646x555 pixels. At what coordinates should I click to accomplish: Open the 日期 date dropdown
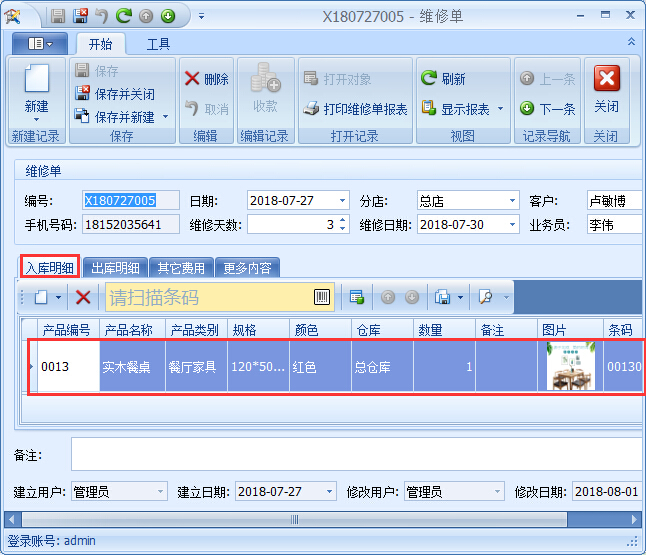tap(343, 200)
